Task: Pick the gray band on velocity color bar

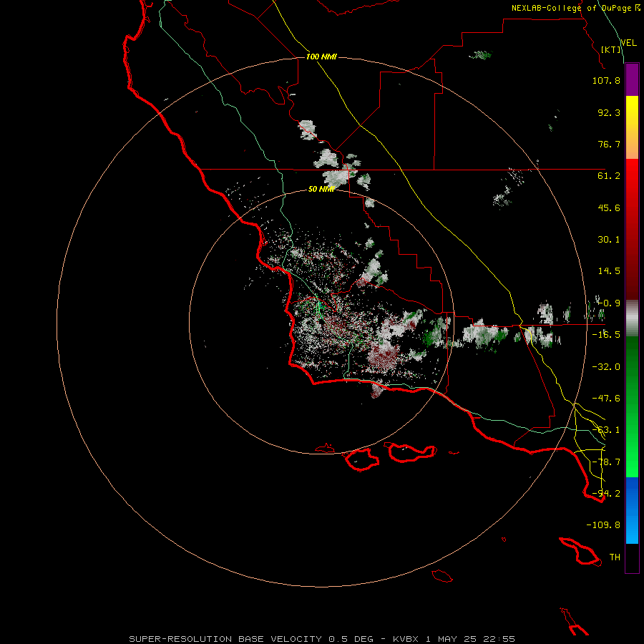Action: point(632,318)
